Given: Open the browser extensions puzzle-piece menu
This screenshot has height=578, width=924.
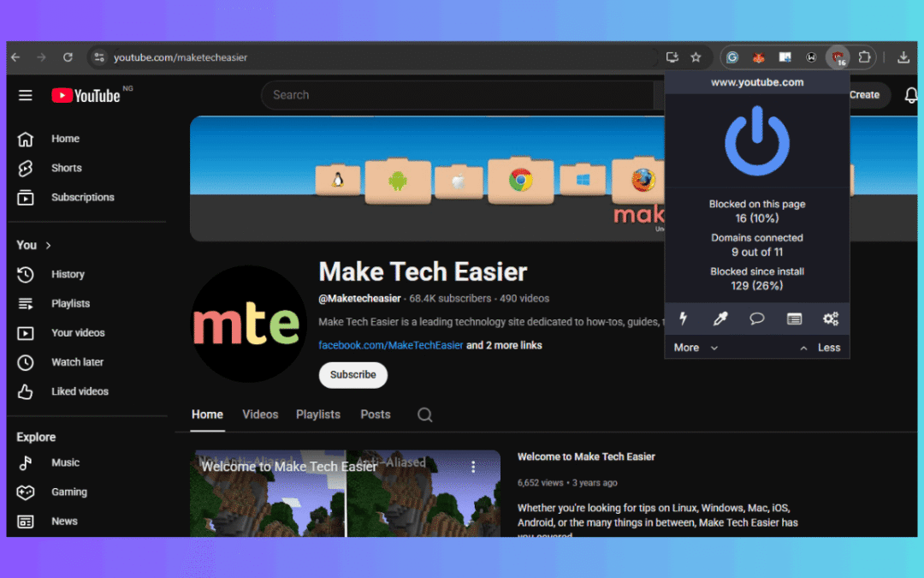Looking at the screenshot, I should pyautogui.click(x=864, y=57).
